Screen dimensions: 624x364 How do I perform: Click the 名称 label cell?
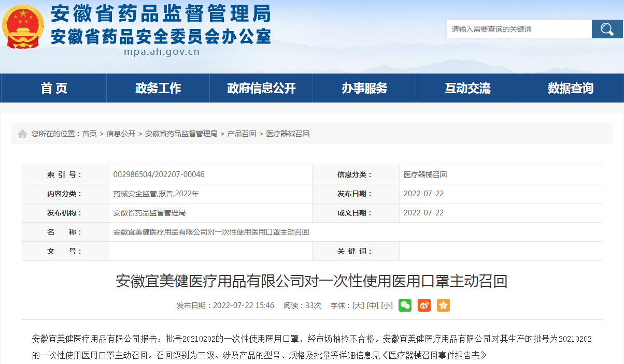click(x=65, y=232)
